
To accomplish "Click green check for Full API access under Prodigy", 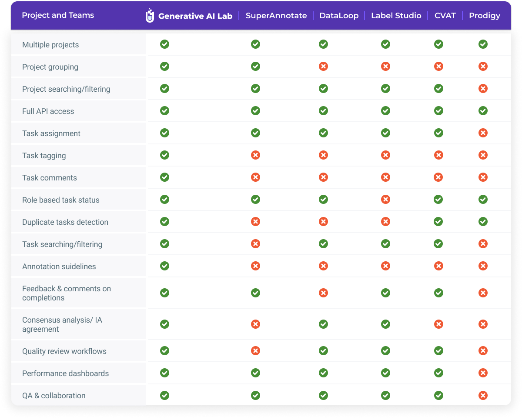I will click(483, 111).
